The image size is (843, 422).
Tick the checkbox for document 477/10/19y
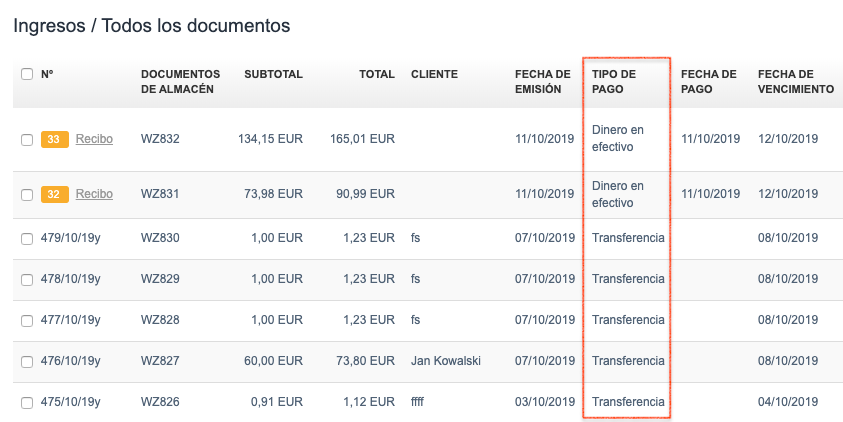point(27,320)
